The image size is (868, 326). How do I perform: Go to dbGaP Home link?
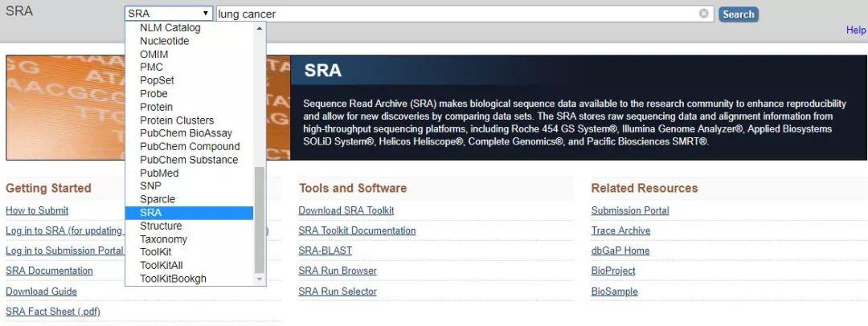click(620, 251)
